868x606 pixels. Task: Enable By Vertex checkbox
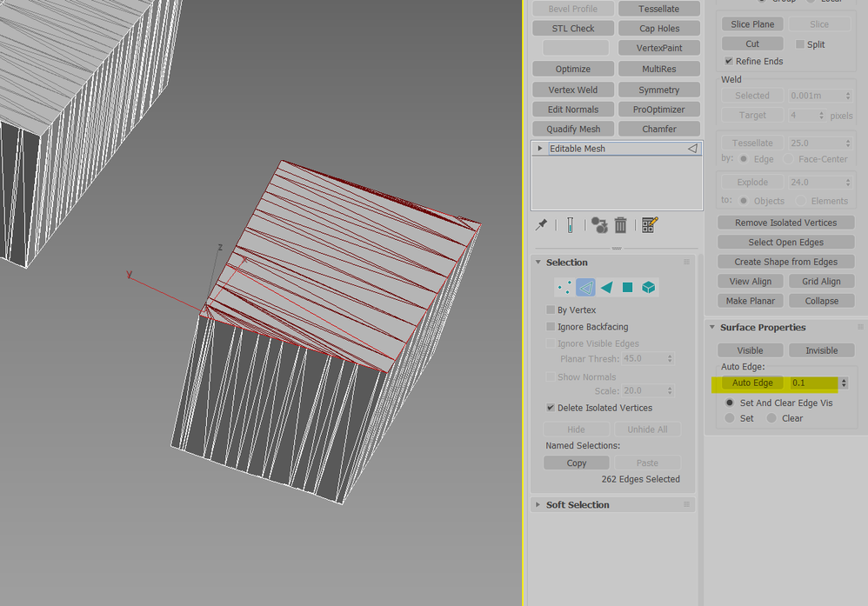click(551, 310)
